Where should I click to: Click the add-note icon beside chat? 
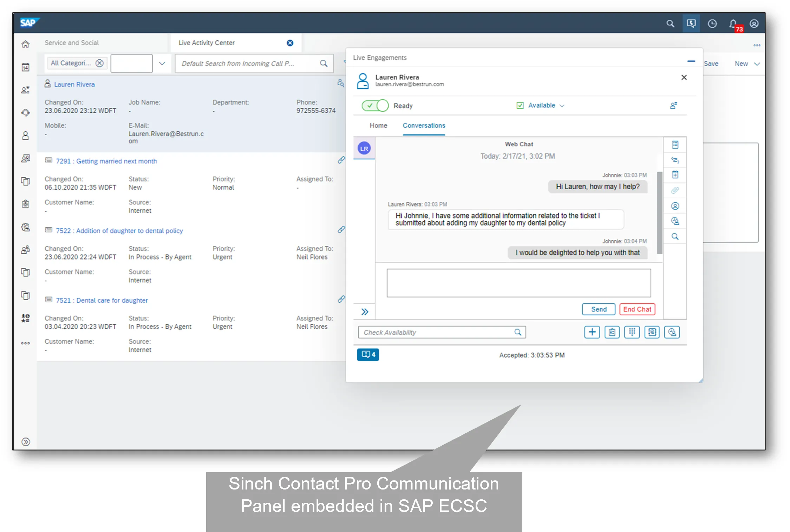675,175
